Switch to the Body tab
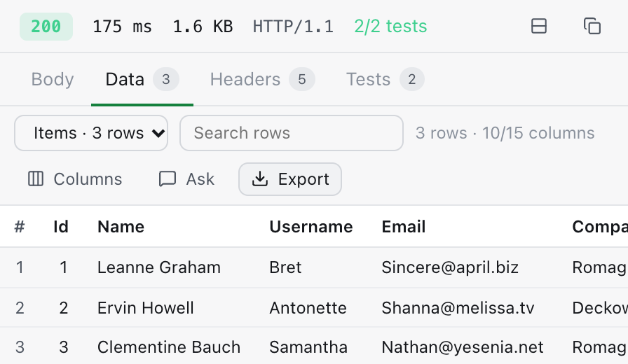The width and height of the screenshot is (628, 364). pyautogui.click(x=53, y=79)
